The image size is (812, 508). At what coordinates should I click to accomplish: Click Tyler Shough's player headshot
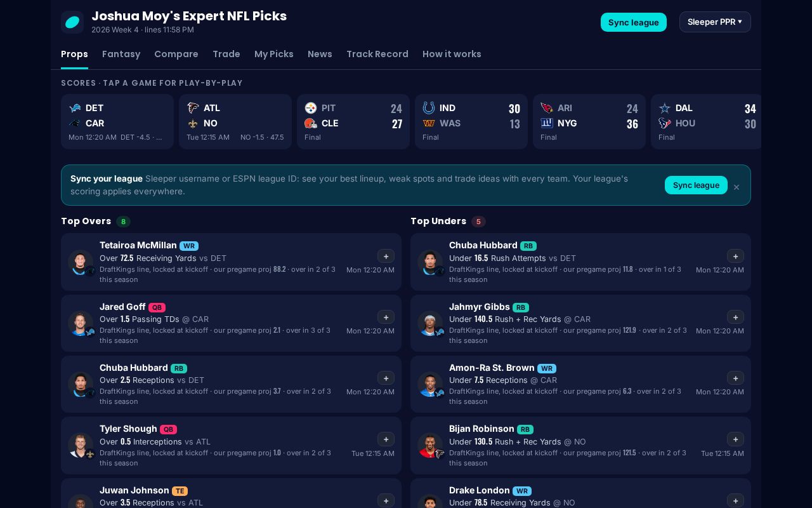pos(81,445)
